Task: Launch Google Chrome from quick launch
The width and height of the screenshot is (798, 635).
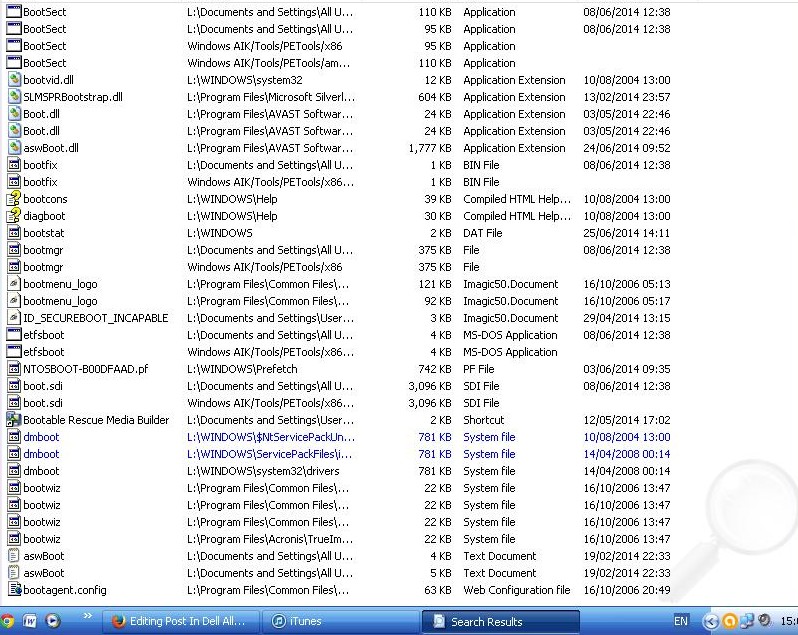Action: click(7, 621)
